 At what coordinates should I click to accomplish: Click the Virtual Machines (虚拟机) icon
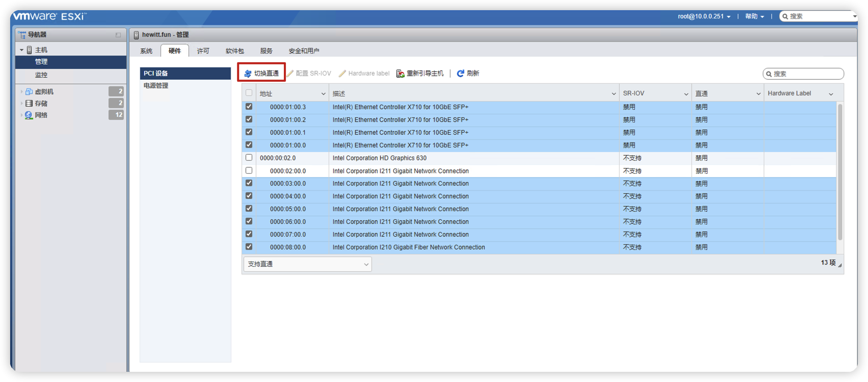point(29,91)
